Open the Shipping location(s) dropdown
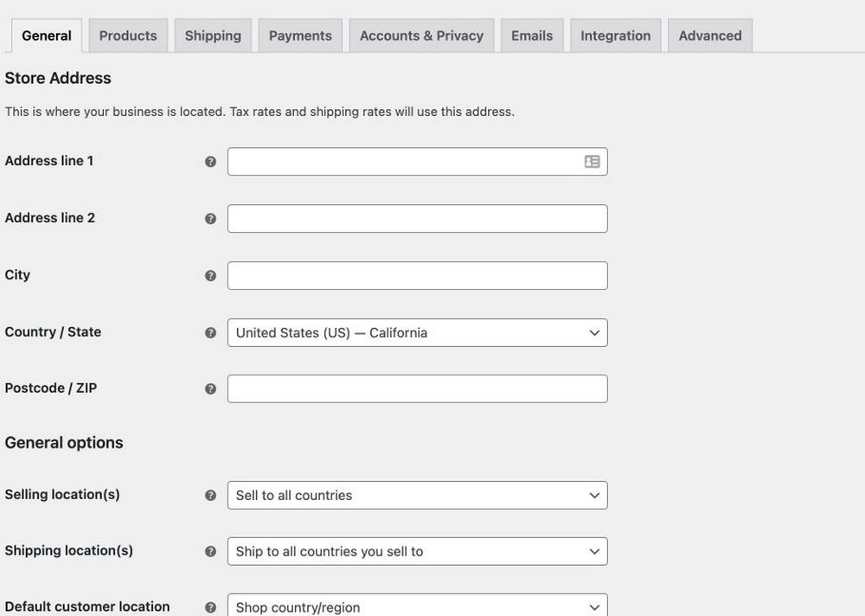Screen dimensions: 865x616 click(418, 551)
